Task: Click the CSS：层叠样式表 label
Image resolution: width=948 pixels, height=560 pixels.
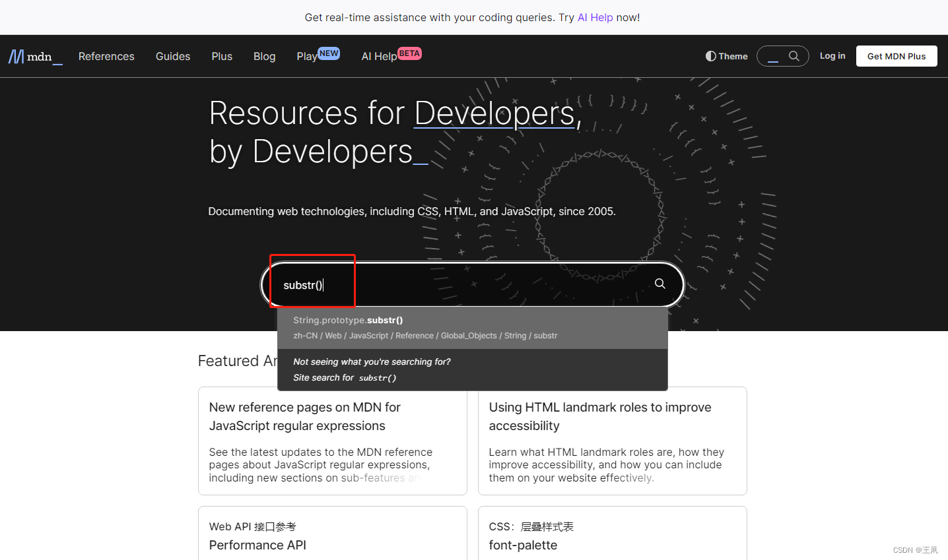Action: pyautogui.click(x=531, y=526)
